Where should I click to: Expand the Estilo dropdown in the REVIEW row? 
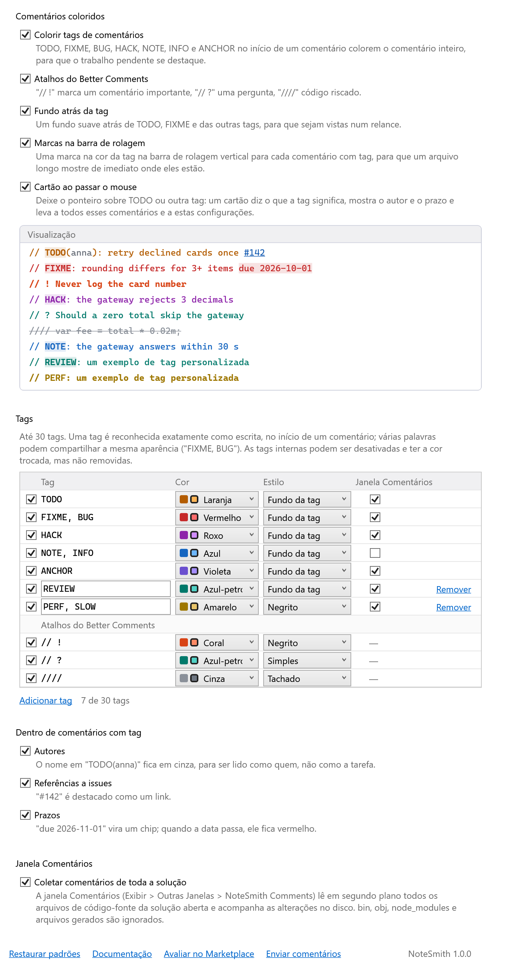click(307, 589)
